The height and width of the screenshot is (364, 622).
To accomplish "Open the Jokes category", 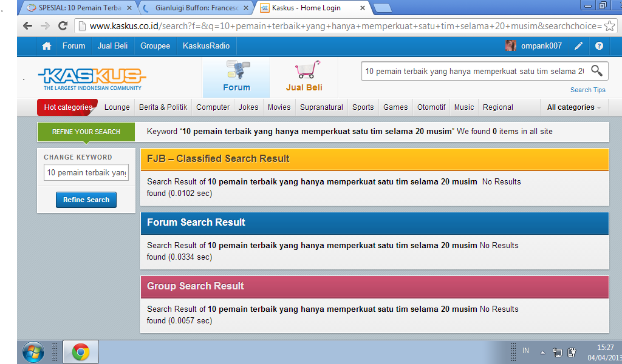I will point(248,107).
